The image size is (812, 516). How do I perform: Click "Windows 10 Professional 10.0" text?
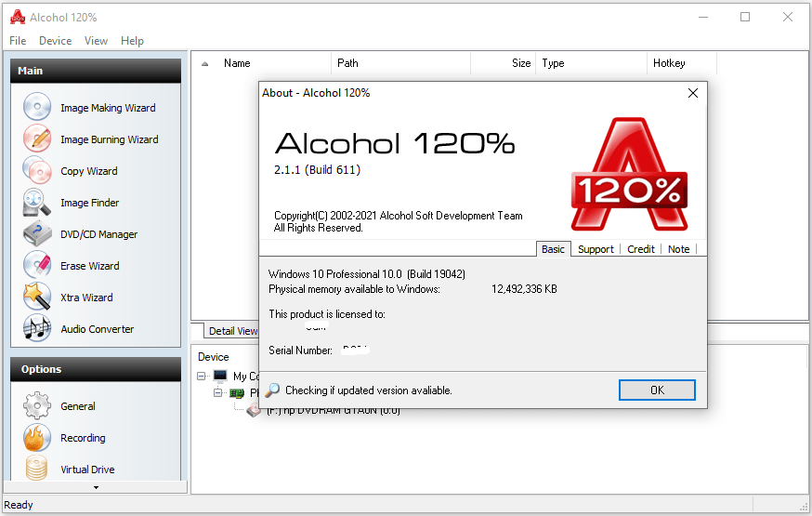(x=335, y=274)
